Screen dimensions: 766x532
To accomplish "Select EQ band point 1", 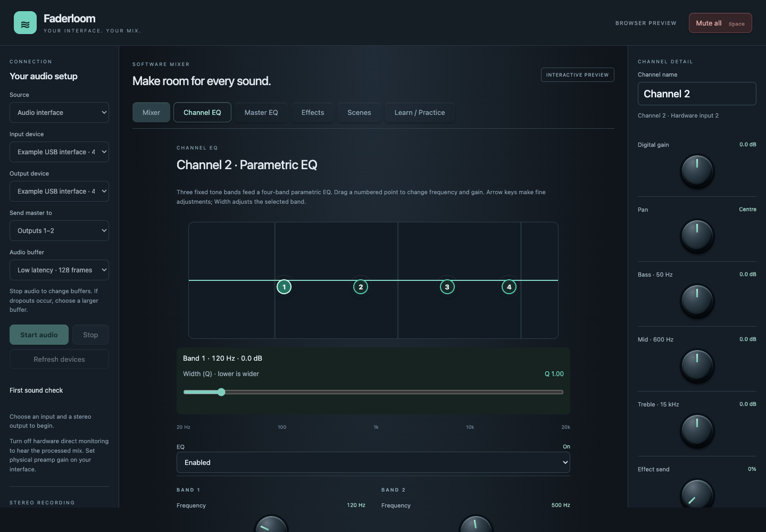I will tap(284, 287).
